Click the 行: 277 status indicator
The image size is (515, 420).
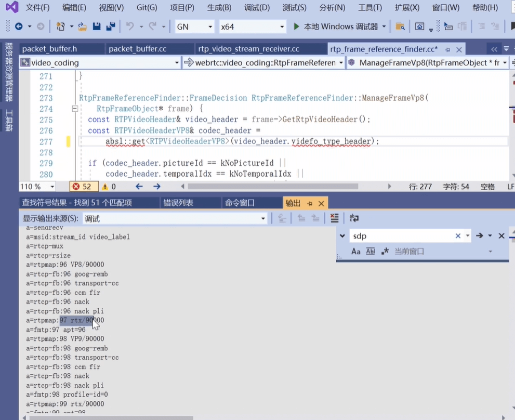[x=420, y=187]
